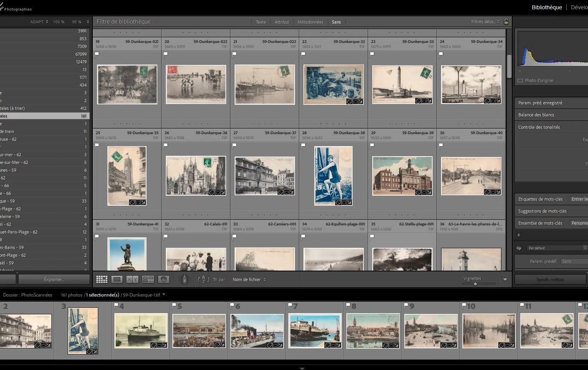Screen dimensions: 588x370
Task: Click develop adjustments badge on 59-Dunkerque-32
Action: click(x=360, y=101)
